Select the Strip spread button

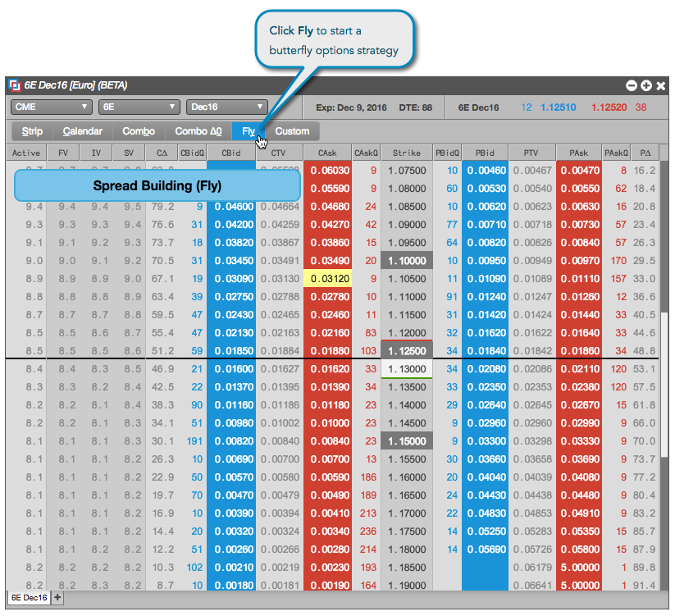click(x=32, y=131)
